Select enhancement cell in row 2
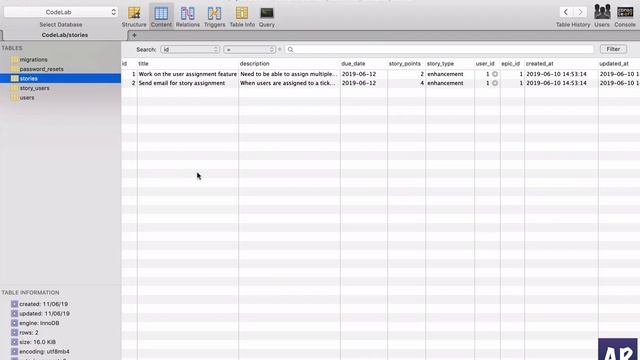Screen dimensions: 640x360 (x=450, y=83)
